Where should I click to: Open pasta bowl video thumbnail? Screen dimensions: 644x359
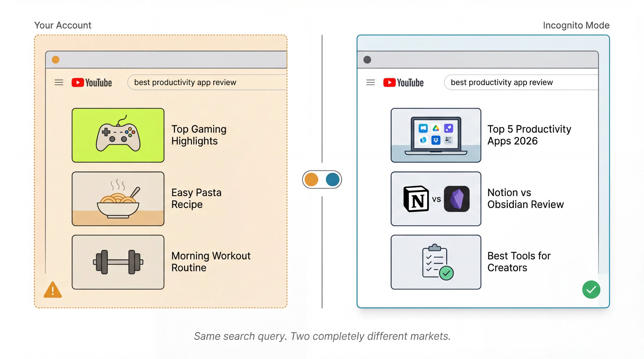pos(118,198)
